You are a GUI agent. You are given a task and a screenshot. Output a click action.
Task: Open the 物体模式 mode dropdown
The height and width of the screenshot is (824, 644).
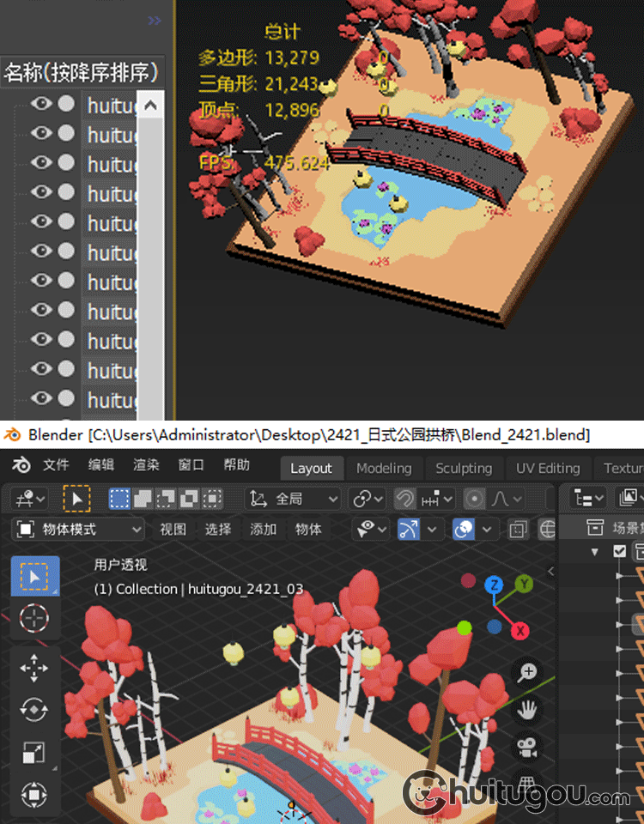(x=78, y=530)
